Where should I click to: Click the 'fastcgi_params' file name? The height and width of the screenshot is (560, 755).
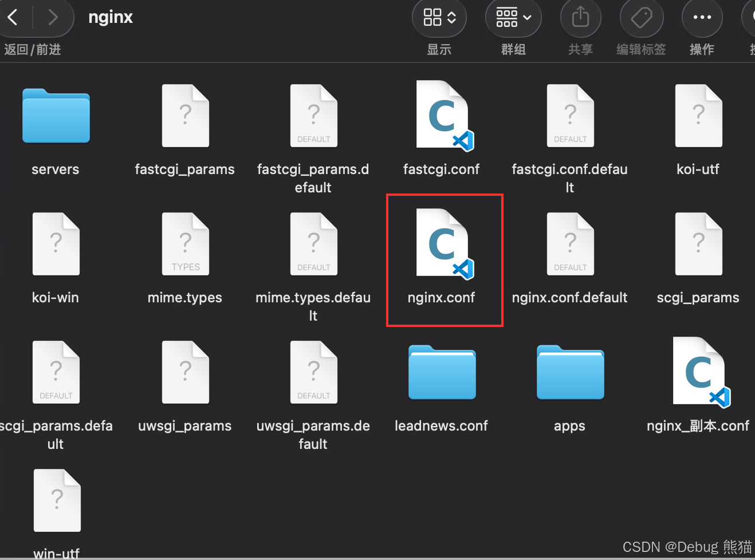tap(185, 170)
